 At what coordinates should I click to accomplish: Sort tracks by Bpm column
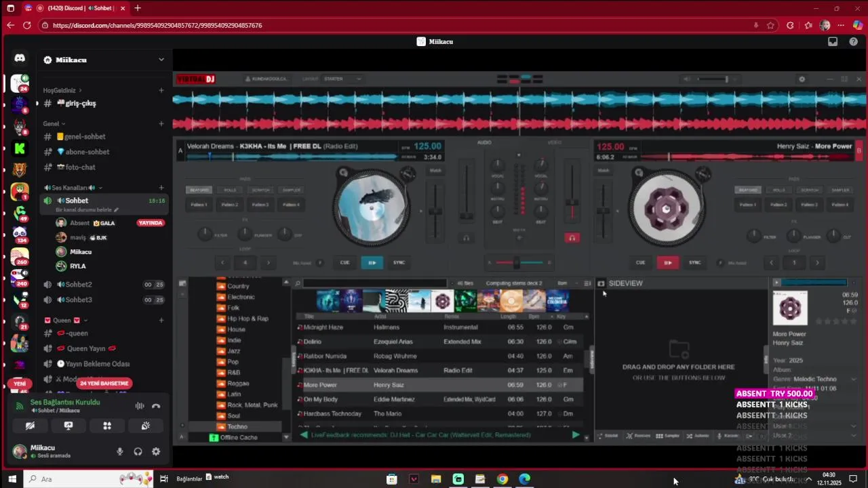[x=534, y=317]
